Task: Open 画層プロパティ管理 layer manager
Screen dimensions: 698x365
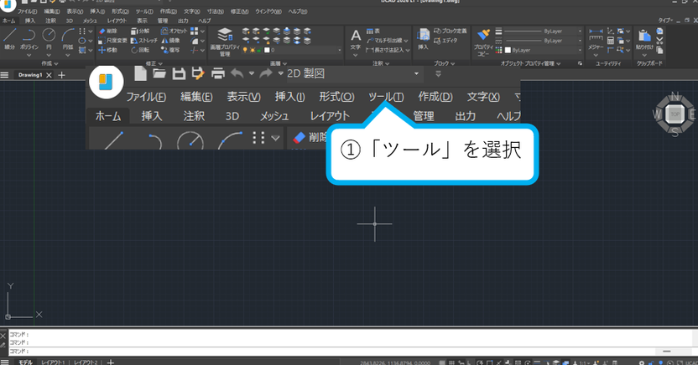Action: pos(225,41)
